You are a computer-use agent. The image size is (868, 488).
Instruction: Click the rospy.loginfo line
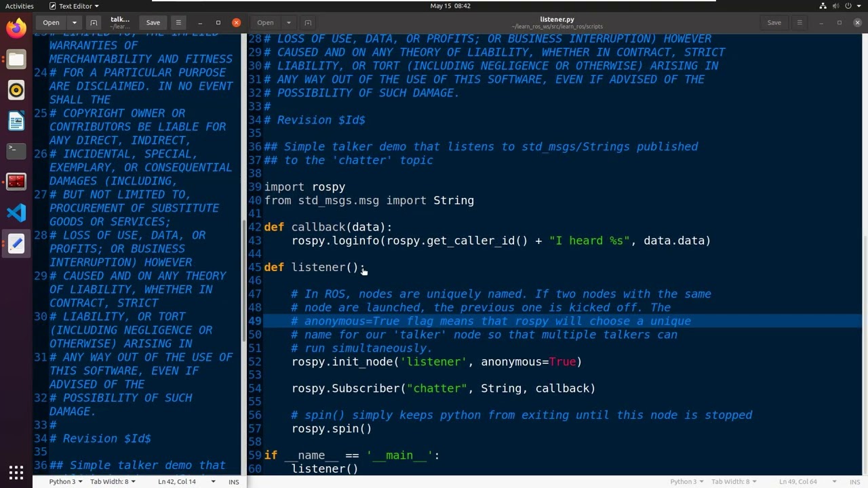[501, 241]
